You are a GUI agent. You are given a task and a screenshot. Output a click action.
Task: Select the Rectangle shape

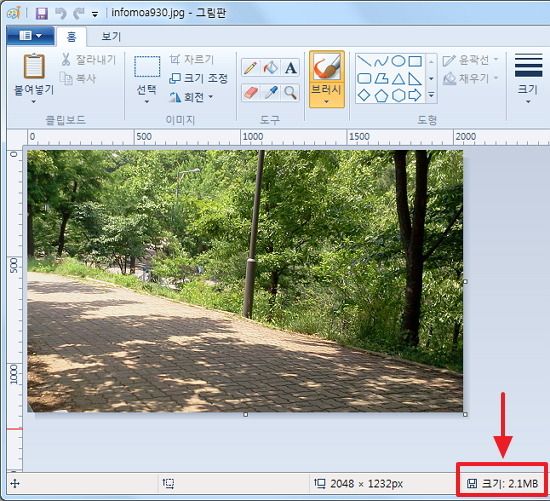[415, 61]
